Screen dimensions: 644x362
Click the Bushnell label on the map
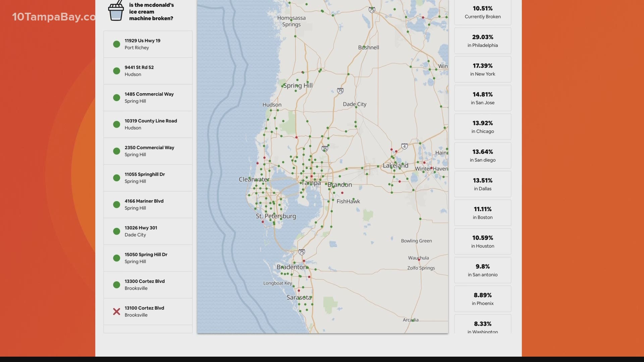point(369,48)
